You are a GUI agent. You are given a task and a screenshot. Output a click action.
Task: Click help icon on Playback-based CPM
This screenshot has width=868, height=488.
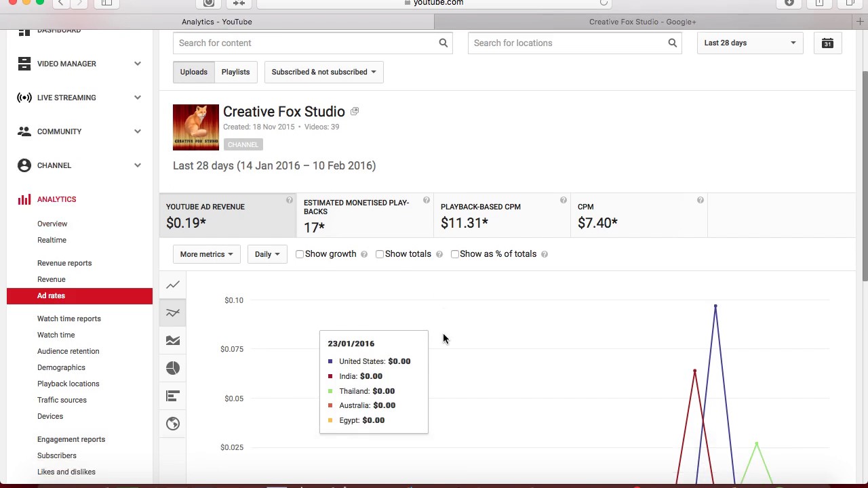point(563,200)
